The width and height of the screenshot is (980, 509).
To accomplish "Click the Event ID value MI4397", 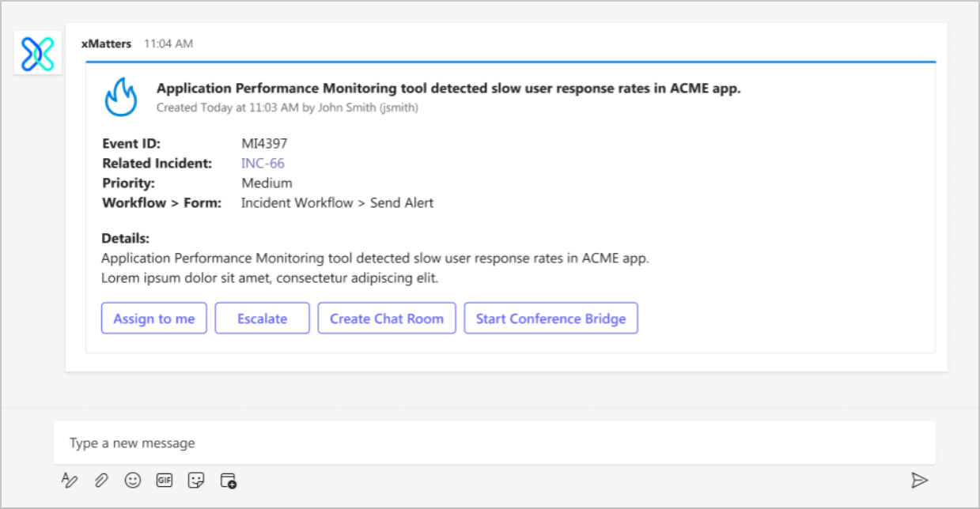I will (x=264, y=143).
